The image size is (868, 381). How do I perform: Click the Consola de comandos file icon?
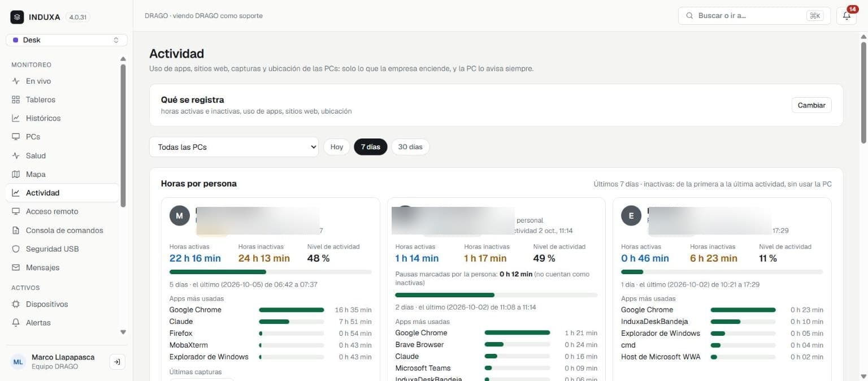(16, 230)
